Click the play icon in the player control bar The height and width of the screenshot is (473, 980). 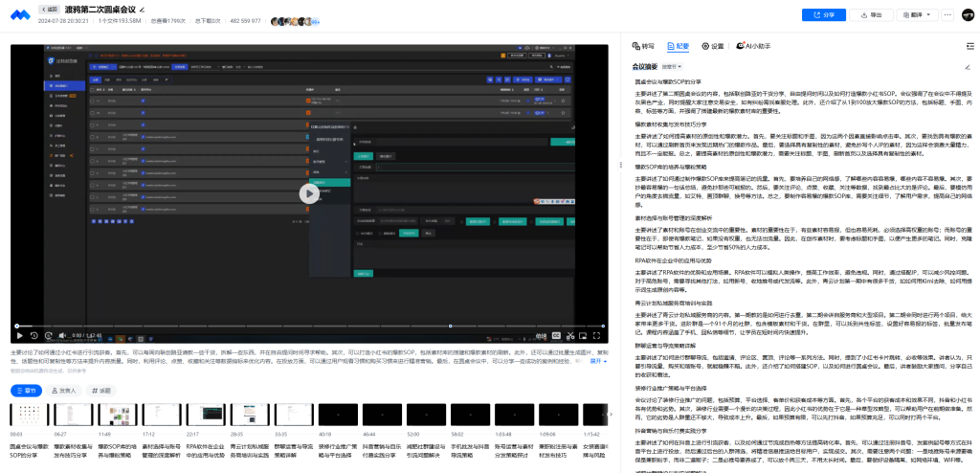pyautogui.click(x=20, y=336)
